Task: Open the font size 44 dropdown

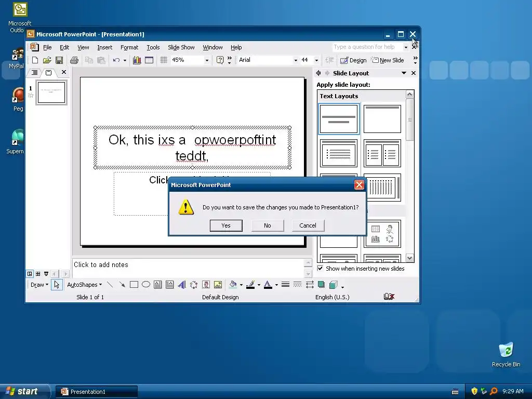Action: (316, 60)
